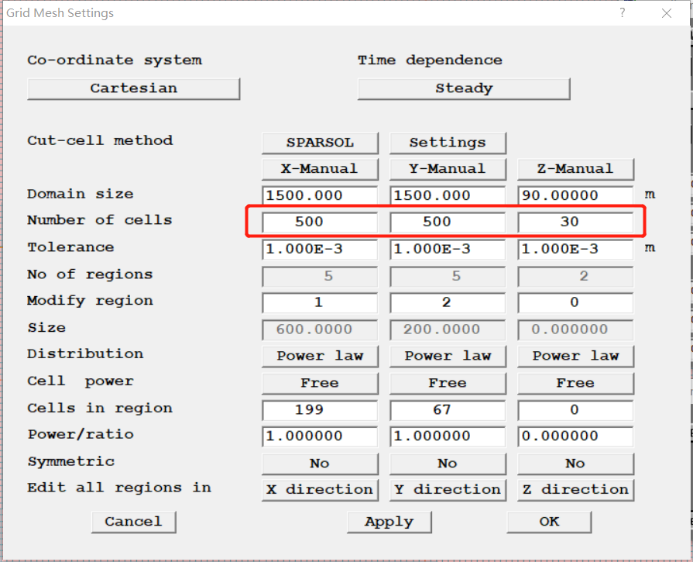Click the greyed X Size field 600.0000

[x=320, y=330]
